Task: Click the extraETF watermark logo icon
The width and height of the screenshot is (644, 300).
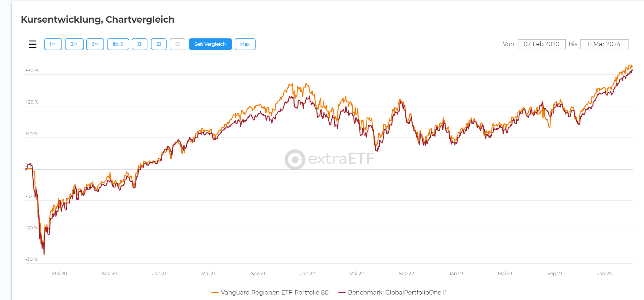Action: pos(295,160)
